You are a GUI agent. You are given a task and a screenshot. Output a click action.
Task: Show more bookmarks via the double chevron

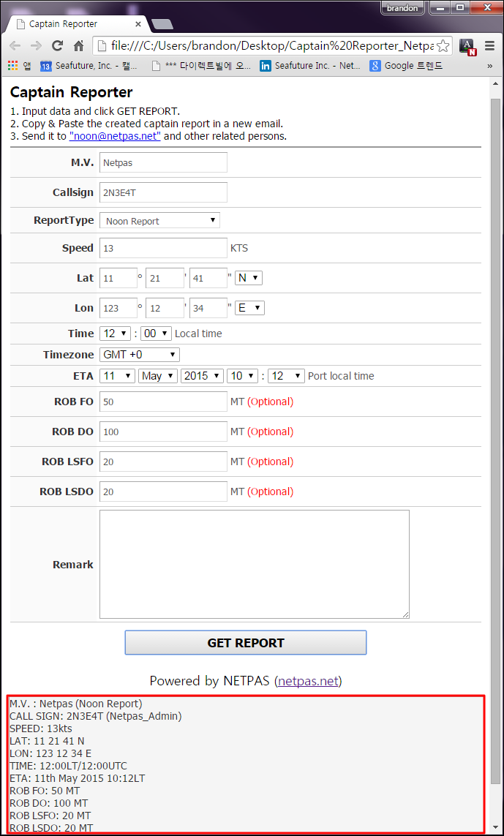(x=489, y=66)
